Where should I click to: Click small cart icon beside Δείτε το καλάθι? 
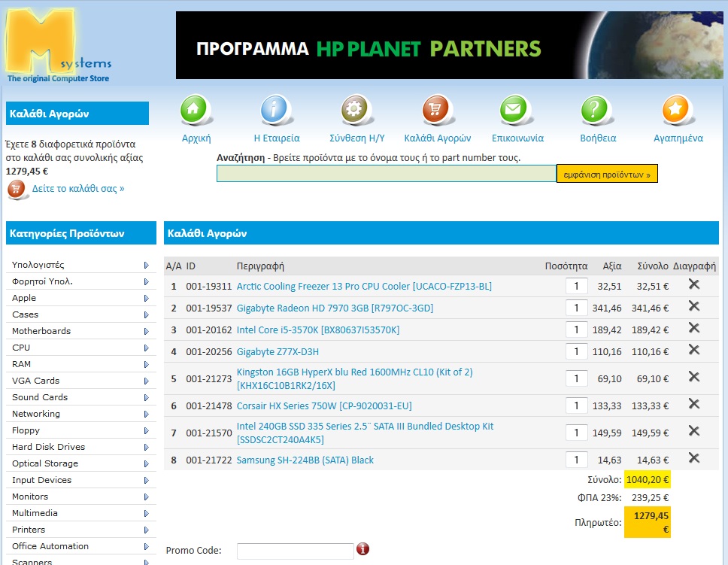coord(17,190)
